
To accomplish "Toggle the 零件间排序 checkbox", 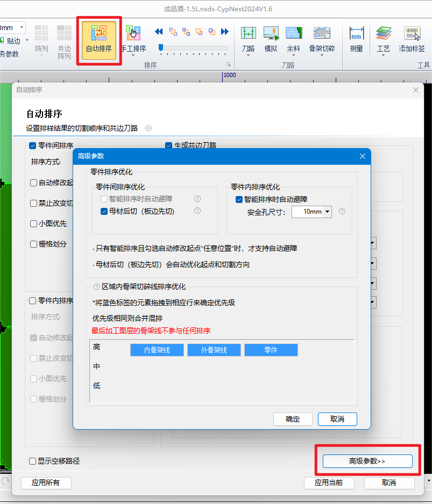I will coord(32,145).
